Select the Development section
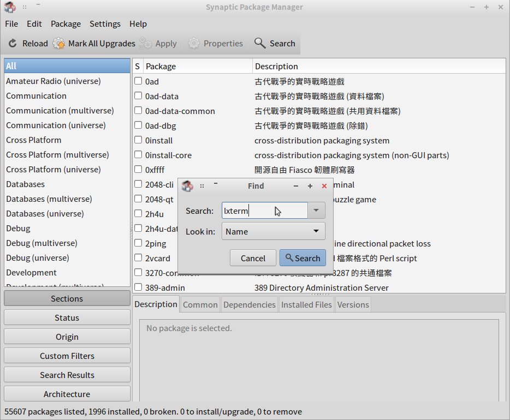This screenshot has width=510, height=420. pyautogui.click(x=67, y=273)
